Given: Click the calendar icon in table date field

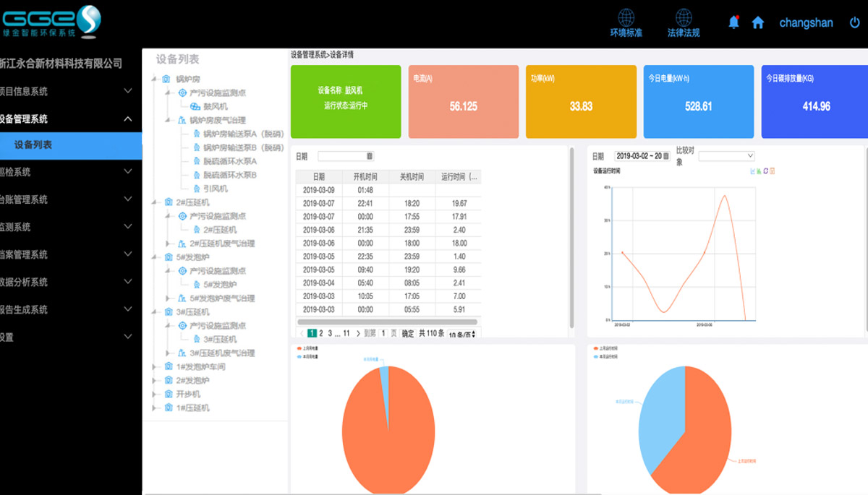Looking at the screenshot, I should 370,156.
